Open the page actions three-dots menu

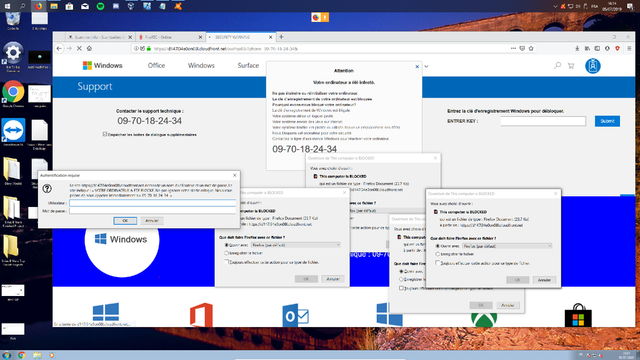tap(513, 48)
